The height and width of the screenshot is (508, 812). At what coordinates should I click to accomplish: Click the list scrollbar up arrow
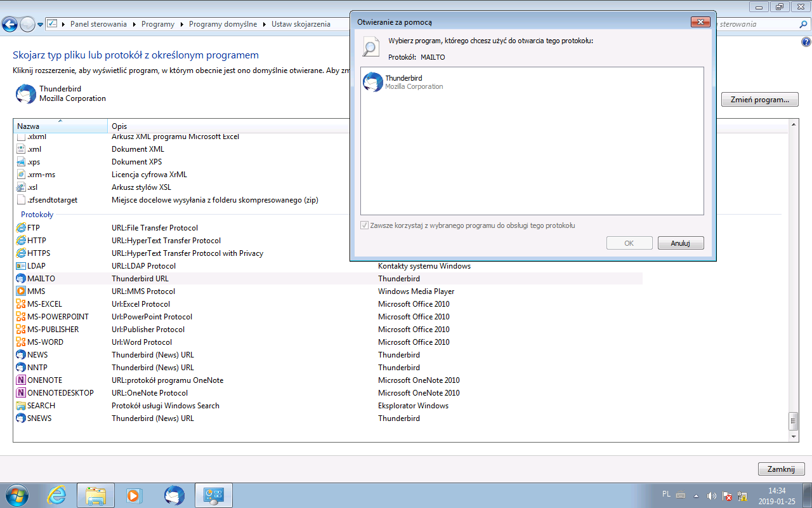coord(793,124)
